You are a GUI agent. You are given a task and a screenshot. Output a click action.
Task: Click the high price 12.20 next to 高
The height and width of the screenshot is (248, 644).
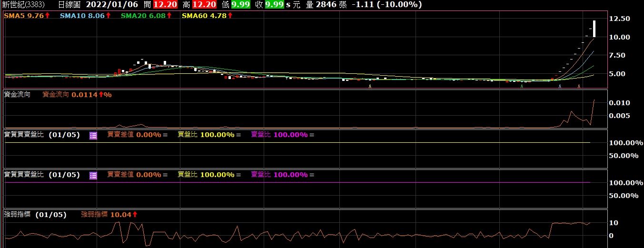click(x=204, y=5)
